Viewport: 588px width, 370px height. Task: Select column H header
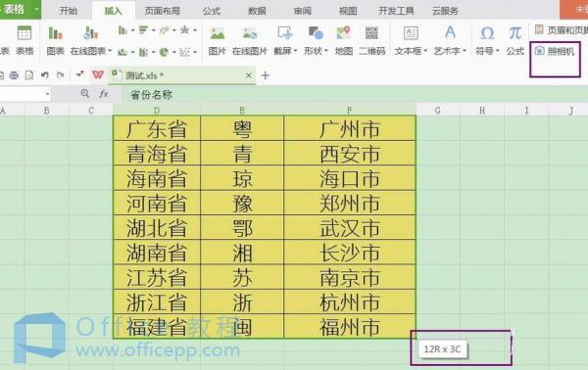[482, 110]
